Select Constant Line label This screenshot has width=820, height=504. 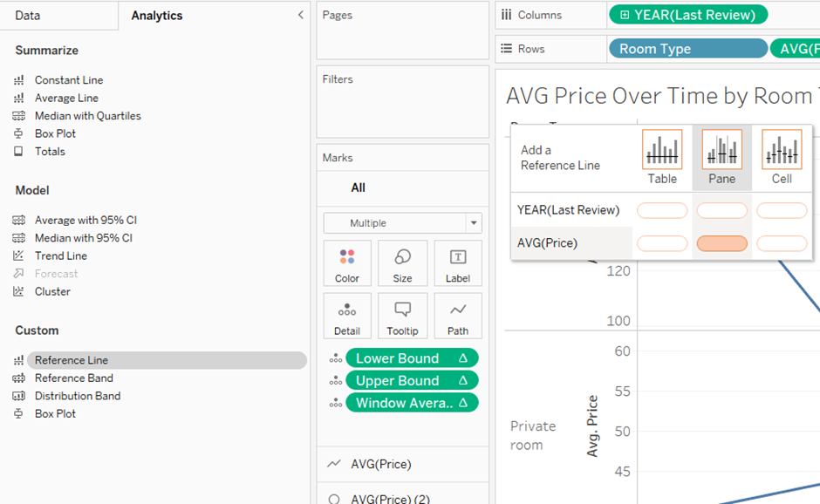click(x=69, y=80)
